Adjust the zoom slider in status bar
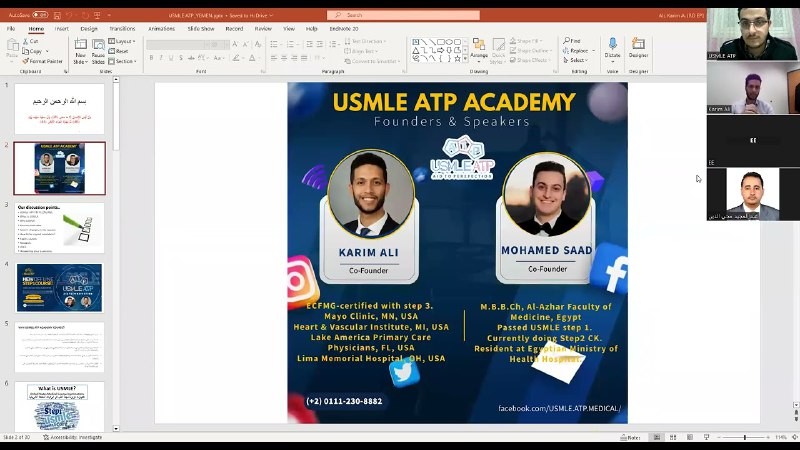Screen dimensions: 800x450 (x=745, y=437)
